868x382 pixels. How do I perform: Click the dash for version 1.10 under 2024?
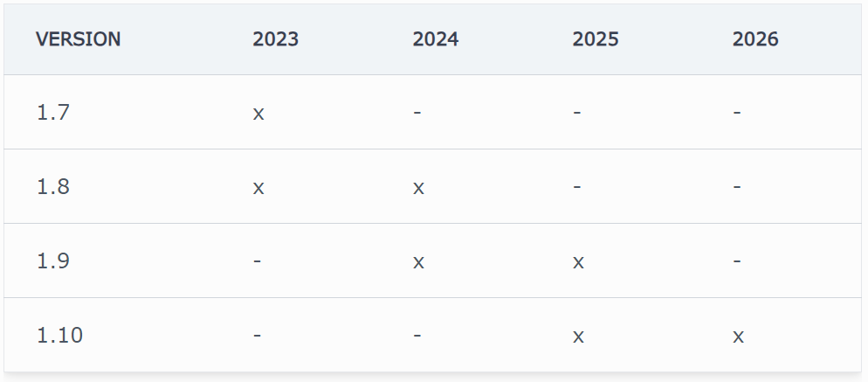pyautogui.click(x=417, y=336)
